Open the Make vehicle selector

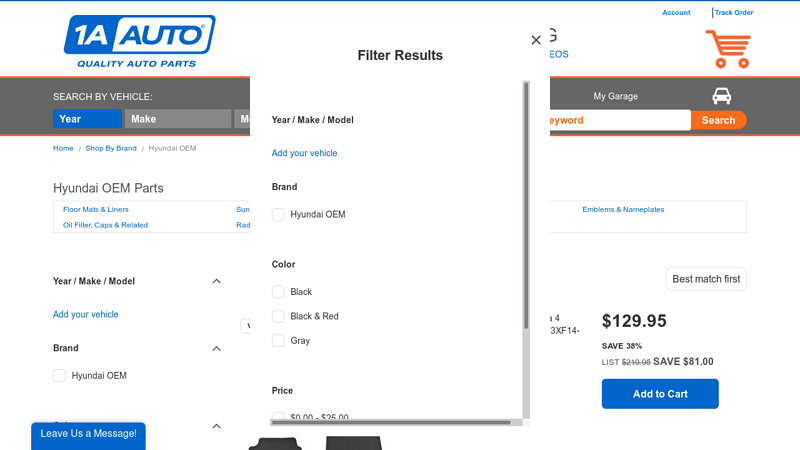pyautogui.click(x=177, y=119)
